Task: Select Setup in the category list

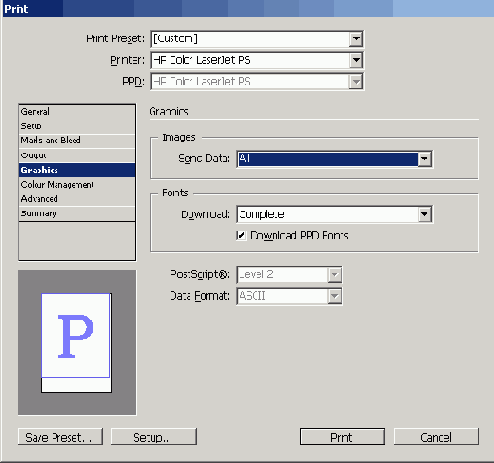Action: tap(77, 126)
